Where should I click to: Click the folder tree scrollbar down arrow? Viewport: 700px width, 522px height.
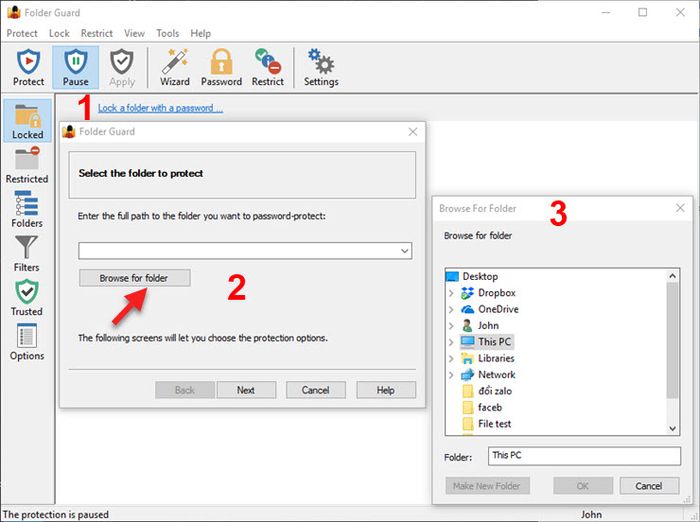[672, 428]
